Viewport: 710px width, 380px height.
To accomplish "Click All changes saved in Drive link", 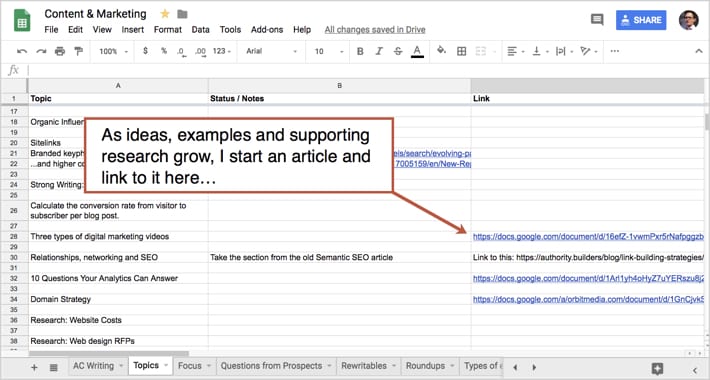I will point(374,29).
